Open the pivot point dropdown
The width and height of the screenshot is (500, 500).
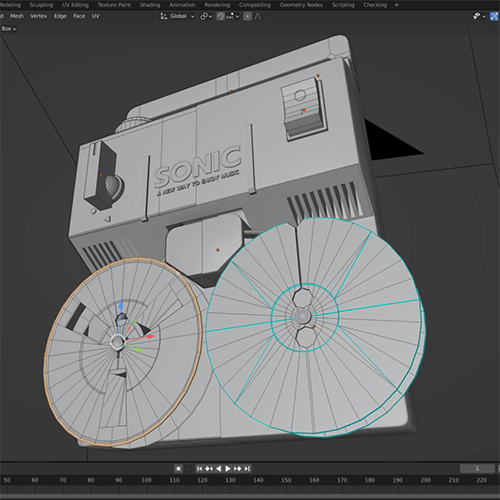tap(206, 16)
